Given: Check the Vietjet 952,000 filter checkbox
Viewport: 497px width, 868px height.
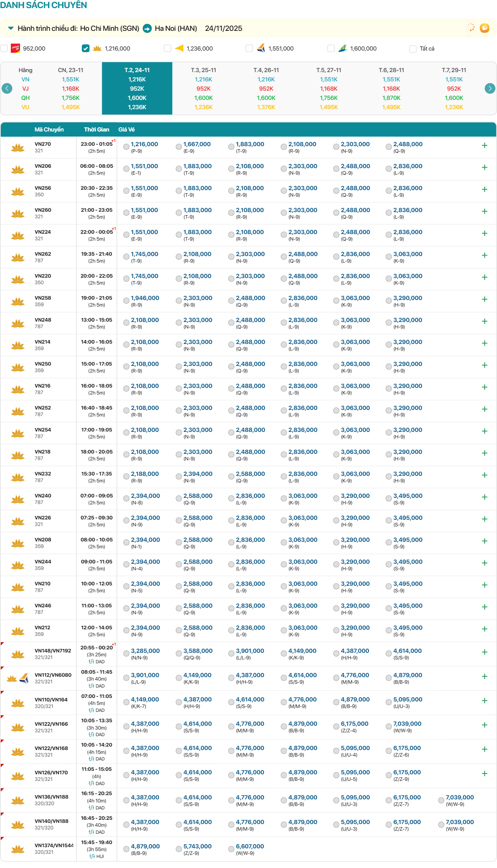Looking at the screenshot, I should point(4,48).
